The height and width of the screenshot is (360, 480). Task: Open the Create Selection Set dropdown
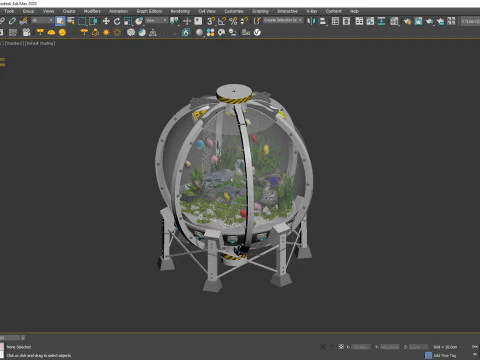pos(283,20)
